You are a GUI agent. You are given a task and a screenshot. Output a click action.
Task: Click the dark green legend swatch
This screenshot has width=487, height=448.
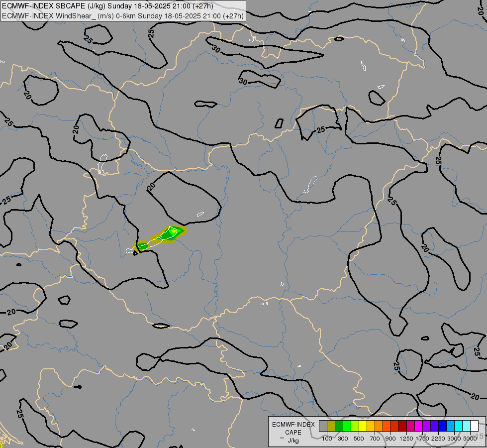pyautogui.click(x=339, y=426)
